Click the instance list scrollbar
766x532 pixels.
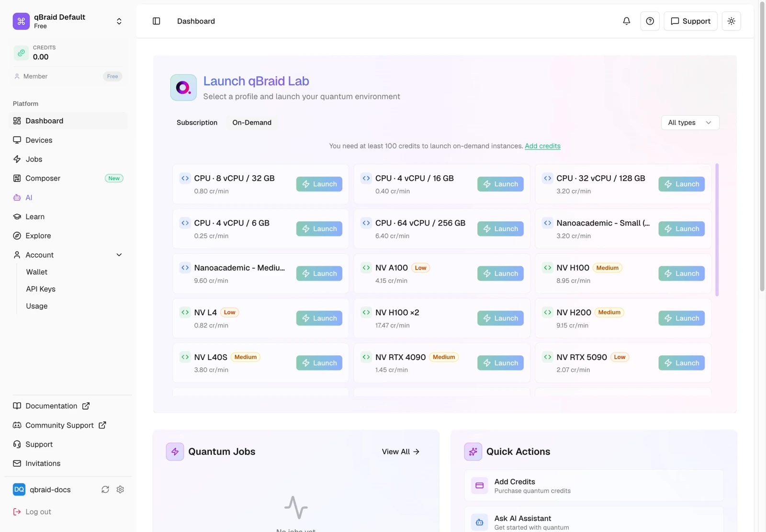pyautogui.click(x=717, y=230)
